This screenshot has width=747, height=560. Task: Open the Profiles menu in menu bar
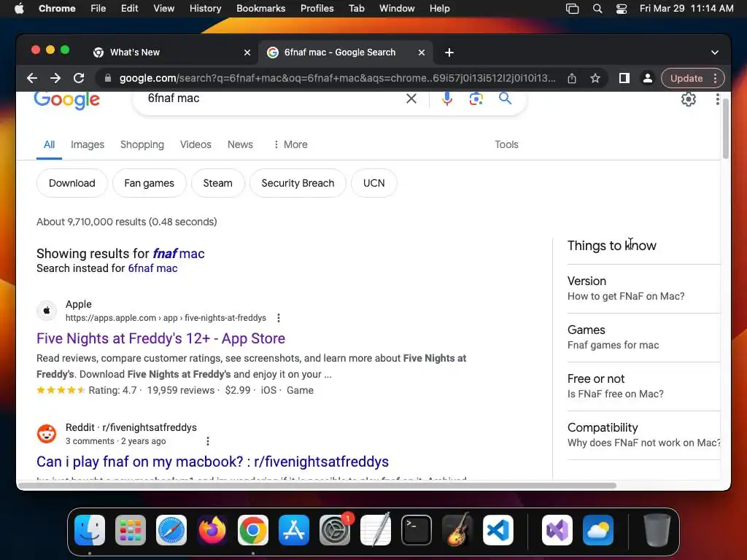click(x=317, y=9)
